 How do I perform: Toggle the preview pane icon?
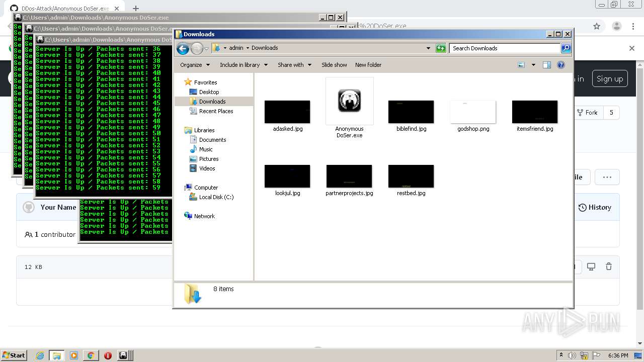pyautogui.click(x=547, y=65)
